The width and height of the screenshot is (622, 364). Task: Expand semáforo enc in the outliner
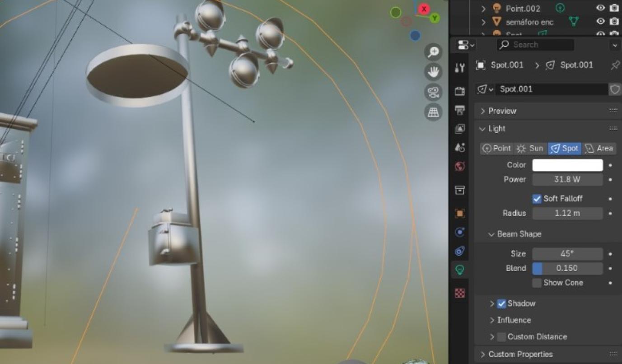click(x=483, y=22)
